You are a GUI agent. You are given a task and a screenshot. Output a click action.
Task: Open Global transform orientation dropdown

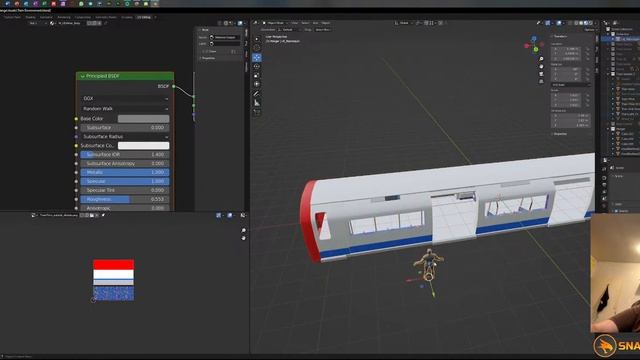click(404, 23)
